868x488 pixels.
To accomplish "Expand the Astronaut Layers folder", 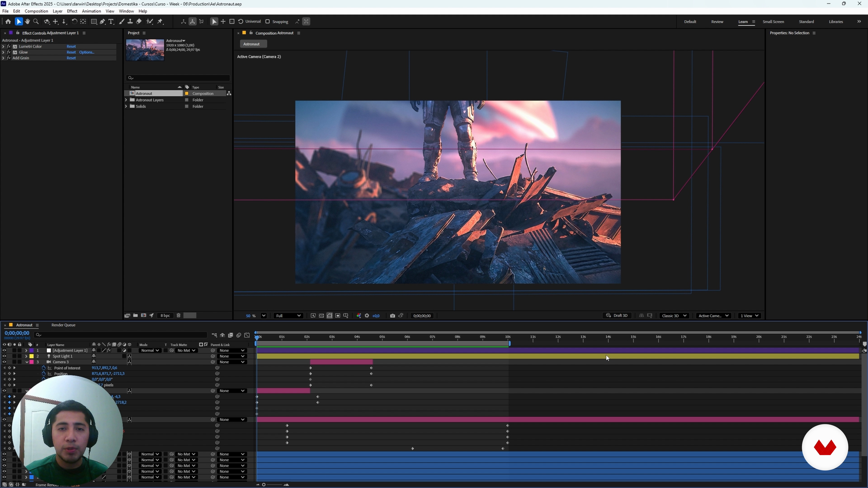I will pyautogui.click(x=126, y=100).
